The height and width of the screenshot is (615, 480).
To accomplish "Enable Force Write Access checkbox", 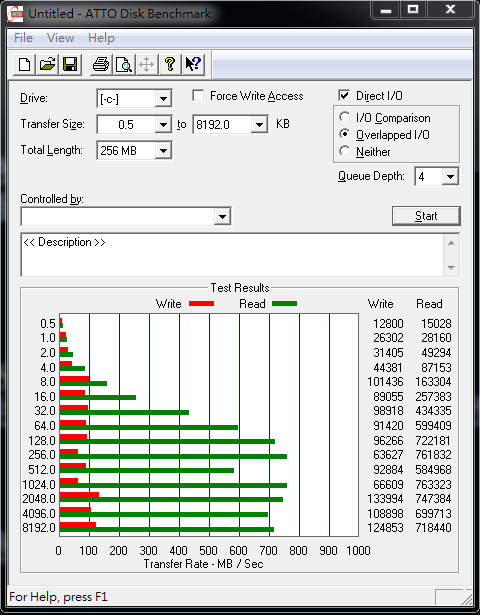I will (x=198, y=95).
